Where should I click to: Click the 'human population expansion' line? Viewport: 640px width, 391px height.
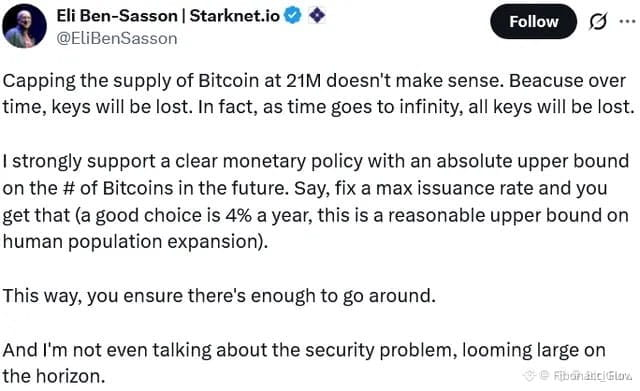(x=135, y=242)
